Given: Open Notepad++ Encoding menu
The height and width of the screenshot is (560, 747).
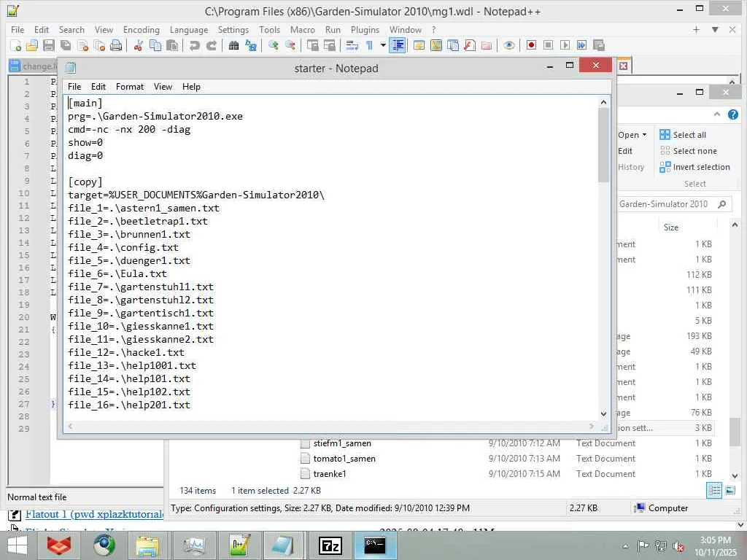Looking at the screenshot, I should pyautogui.click(x=142, y=29).
